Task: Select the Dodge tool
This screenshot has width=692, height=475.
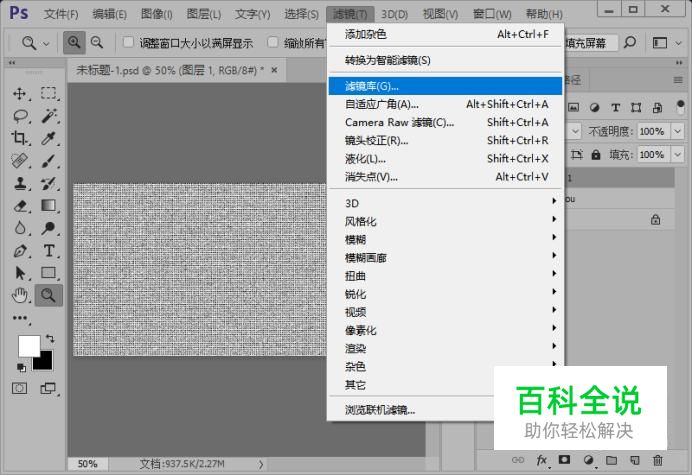Action: (x=49, y=228)
